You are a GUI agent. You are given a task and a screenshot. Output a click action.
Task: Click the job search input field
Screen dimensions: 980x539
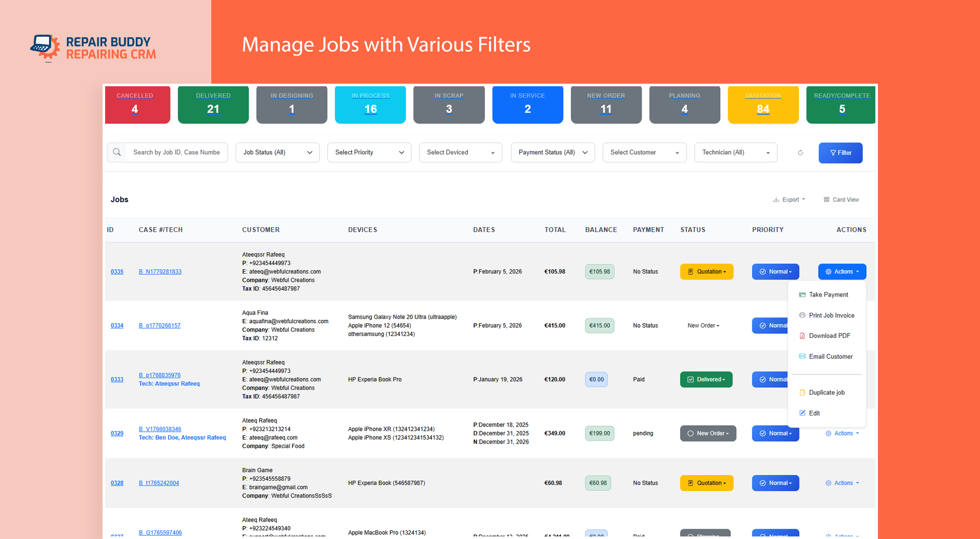pyautogui.click(x=176, y=153)
